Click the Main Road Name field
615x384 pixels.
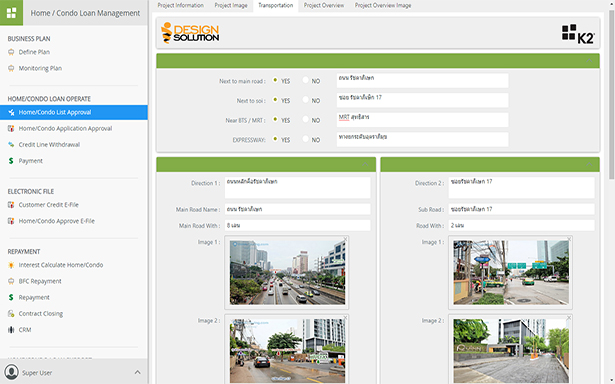297,209
